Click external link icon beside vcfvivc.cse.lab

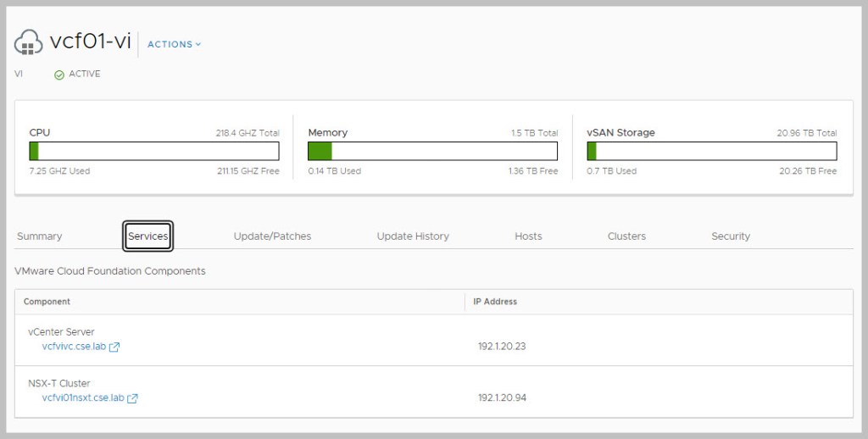[x=114, y=347]
